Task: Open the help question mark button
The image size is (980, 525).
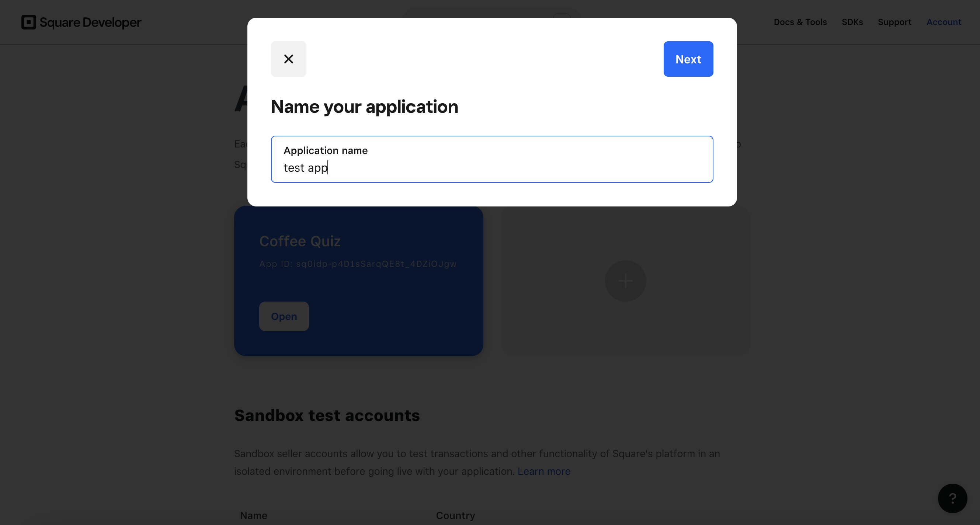Action: [952, 498]
